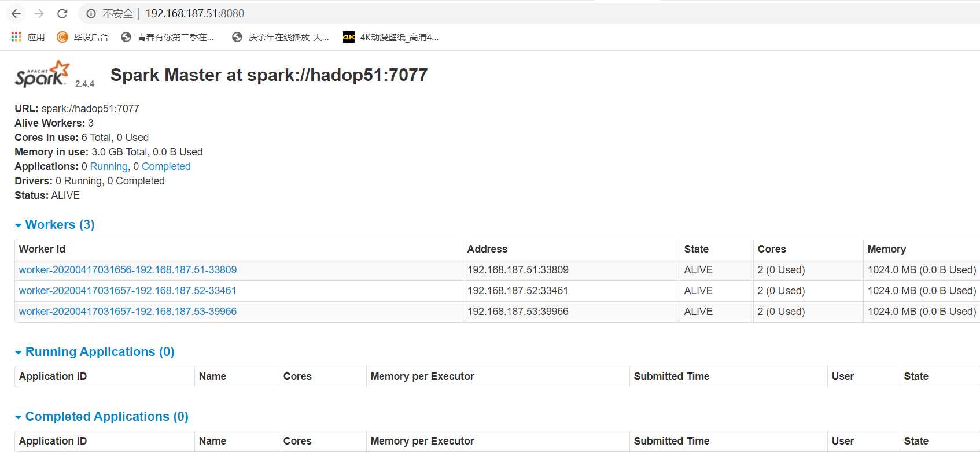Click the address bar URL 192.168.187.51:8080
The height and width of the screenshot is (463, 980).
pos(195,13)
